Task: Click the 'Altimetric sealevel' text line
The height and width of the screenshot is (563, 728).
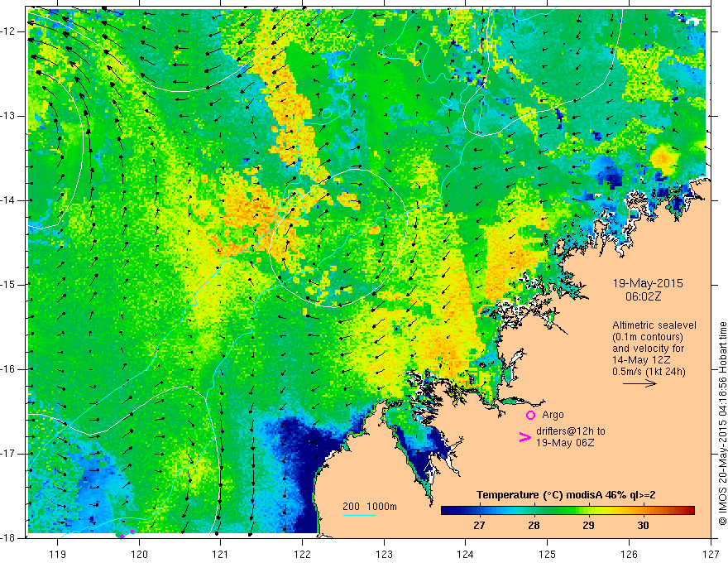Action: pyautogui.click(x=654, y=325)
